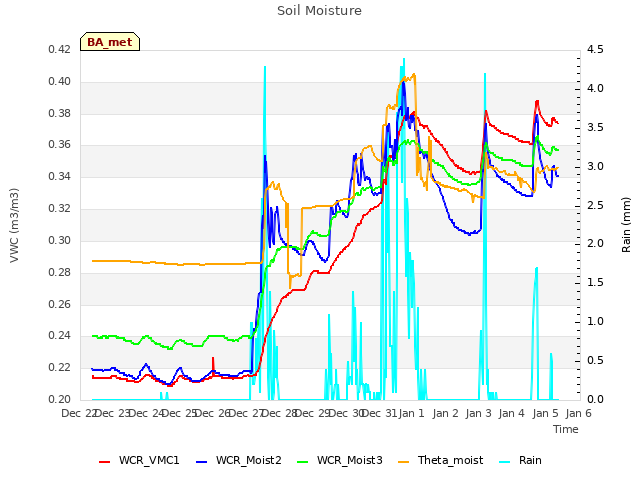Image resolution: width=640 pixels, height=480 pixels.
Task: Click the 2.0 tick on Rain axis
Action: pos(595,244)
